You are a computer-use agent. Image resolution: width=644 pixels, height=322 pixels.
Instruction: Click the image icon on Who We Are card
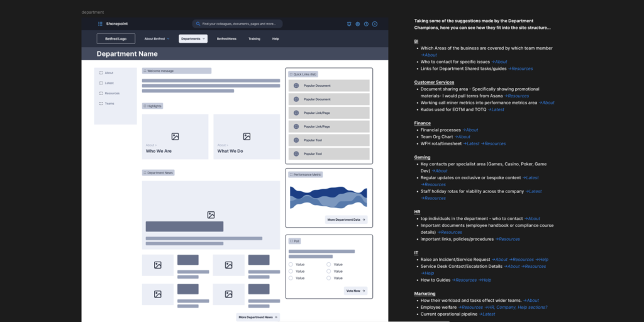click(175, 136)
